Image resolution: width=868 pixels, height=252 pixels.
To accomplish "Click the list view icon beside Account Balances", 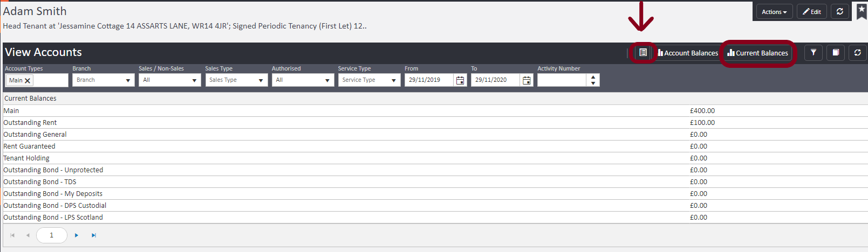I will coord(643,53).
